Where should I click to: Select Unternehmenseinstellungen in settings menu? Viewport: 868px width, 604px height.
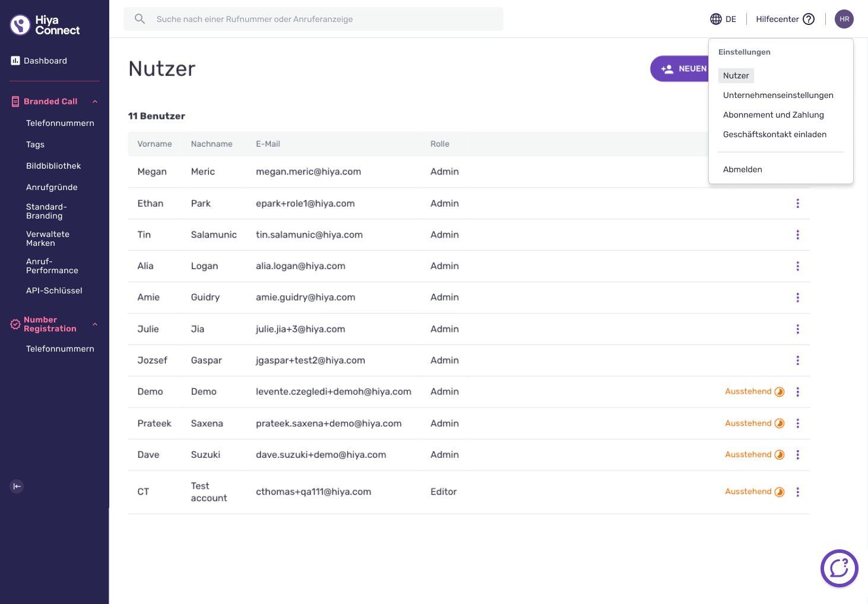[x=778, y=95]
